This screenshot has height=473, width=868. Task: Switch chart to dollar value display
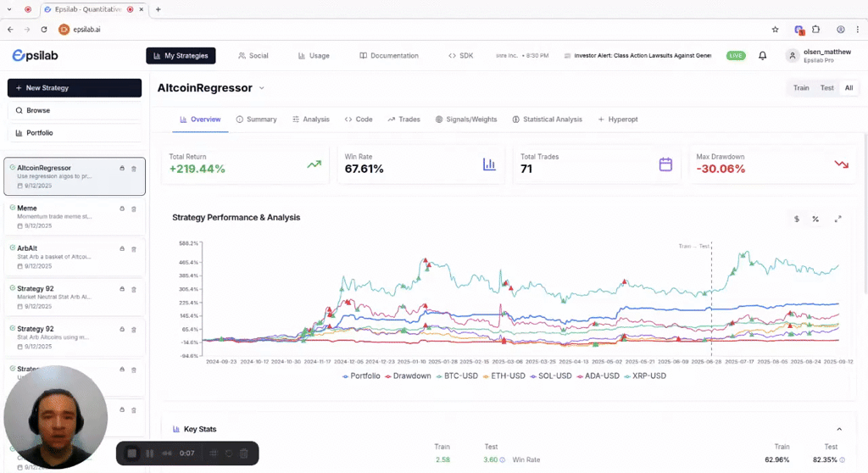coord(796,219)
